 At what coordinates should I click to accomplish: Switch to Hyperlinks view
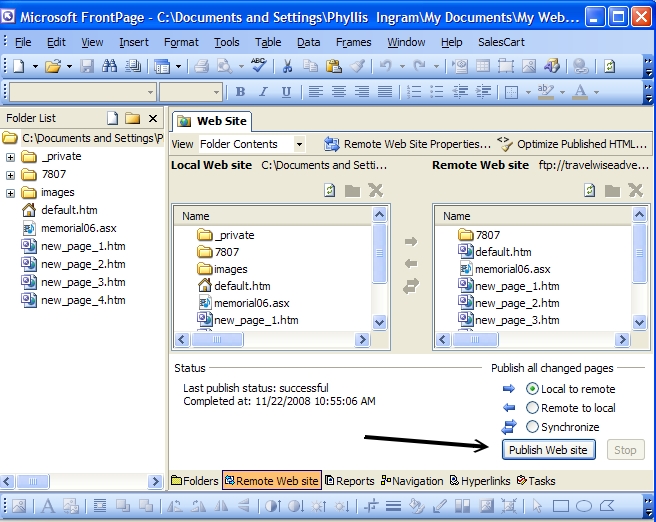tap(480, 481)
